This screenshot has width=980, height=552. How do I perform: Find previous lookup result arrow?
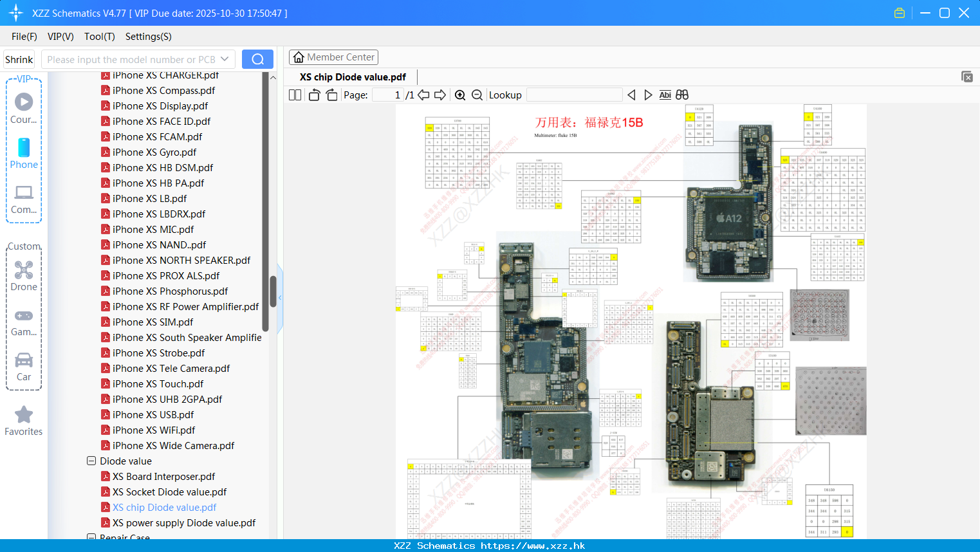pyautogui.click(x=631, y=95)
